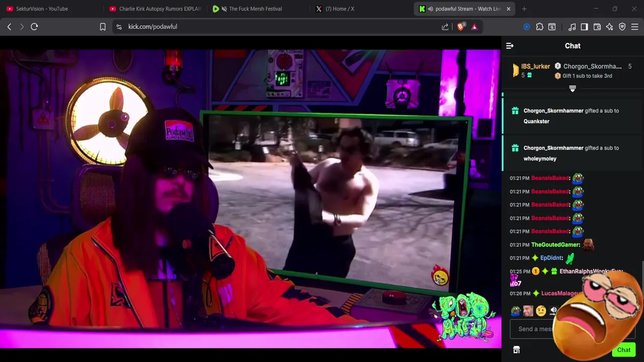Open EpDidnt's profile in chat
This screenshot has width=644, height=362.
pyautogui.click(x=551, y=258)
